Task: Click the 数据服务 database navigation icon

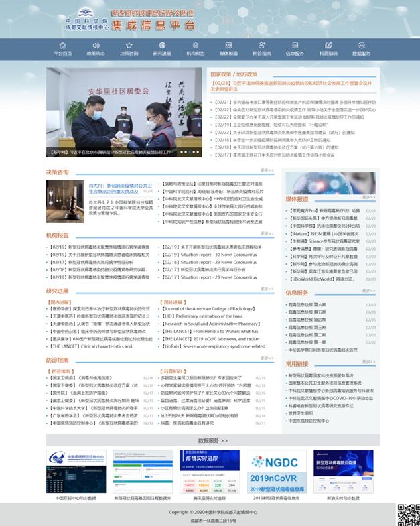Action: coord(362,46)
